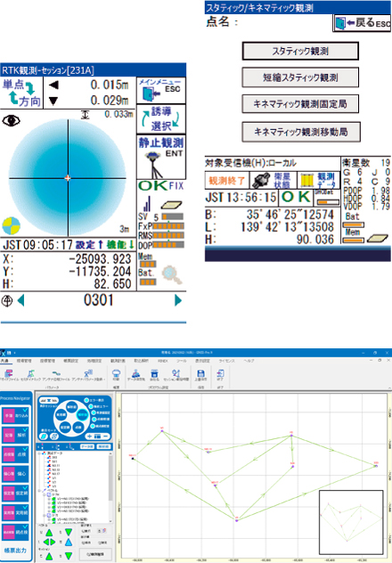Screen dimensions: 392x563
Task: Click the magnifier icon beside Bat. indicator
Action: pos(172,276)
